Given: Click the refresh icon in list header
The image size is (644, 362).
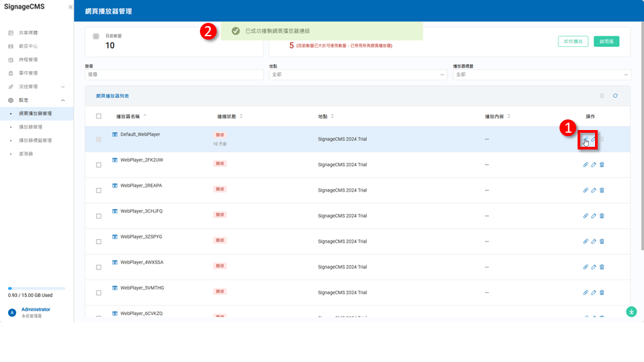Looking at the screenshot, I should 615,96.
